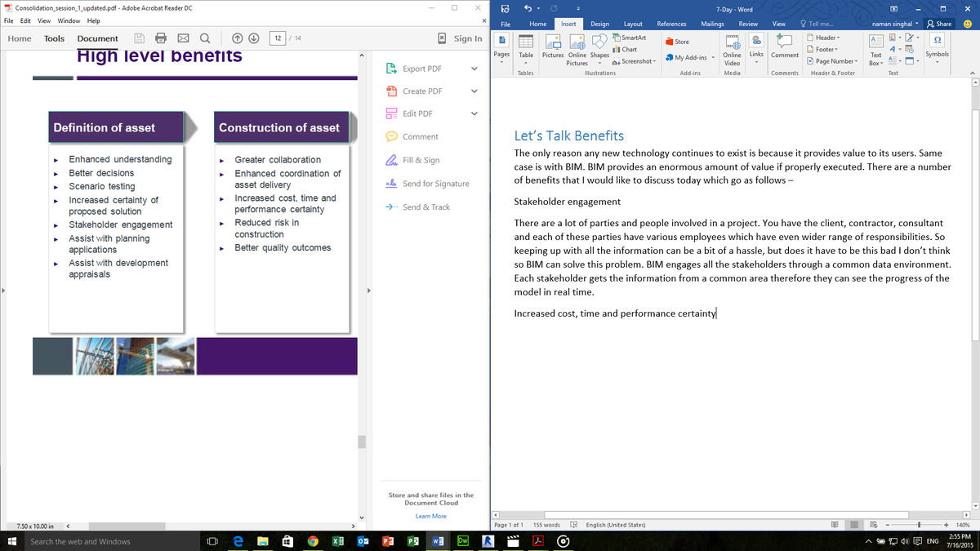Open the Header dropdown
The height and width of the screenshot is (551, 980).
coord(825,38)
